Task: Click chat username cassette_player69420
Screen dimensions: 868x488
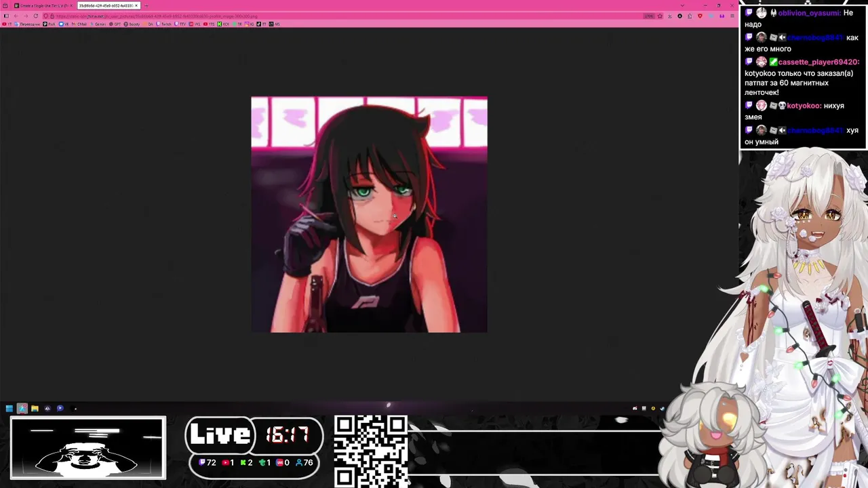Action: (x=818, y=62)
